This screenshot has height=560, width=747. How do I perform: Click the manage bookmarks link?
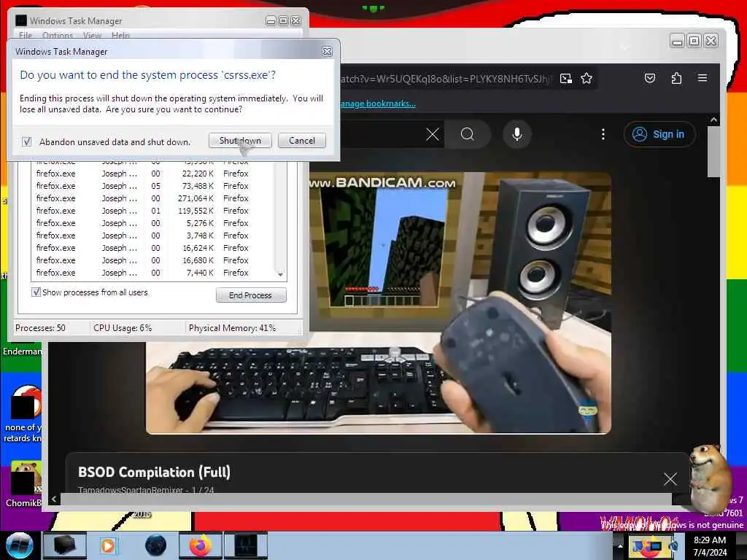[378, 104]
